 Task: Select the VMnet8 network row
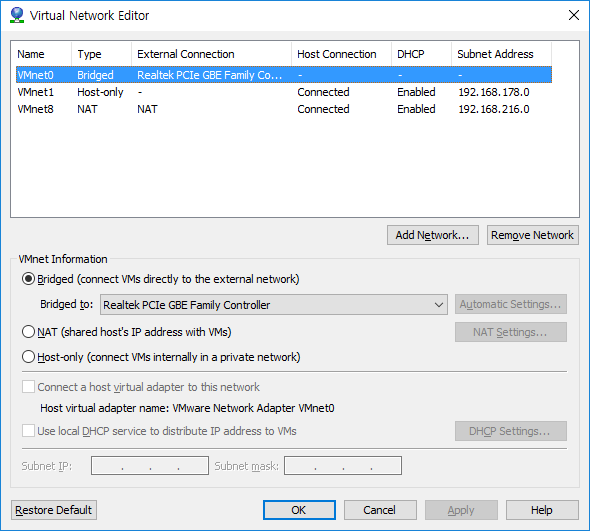pyautogui.click(x=284, y=109)
